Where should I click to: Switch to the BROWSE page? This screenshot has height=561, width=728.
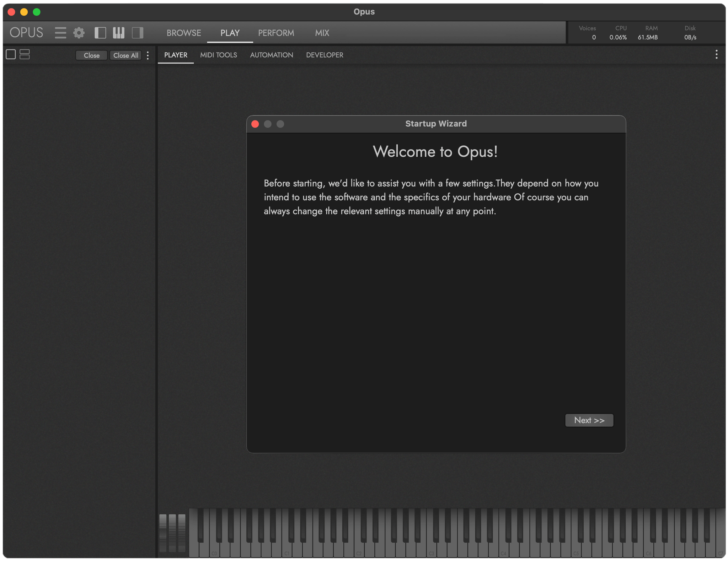(184, 33)
